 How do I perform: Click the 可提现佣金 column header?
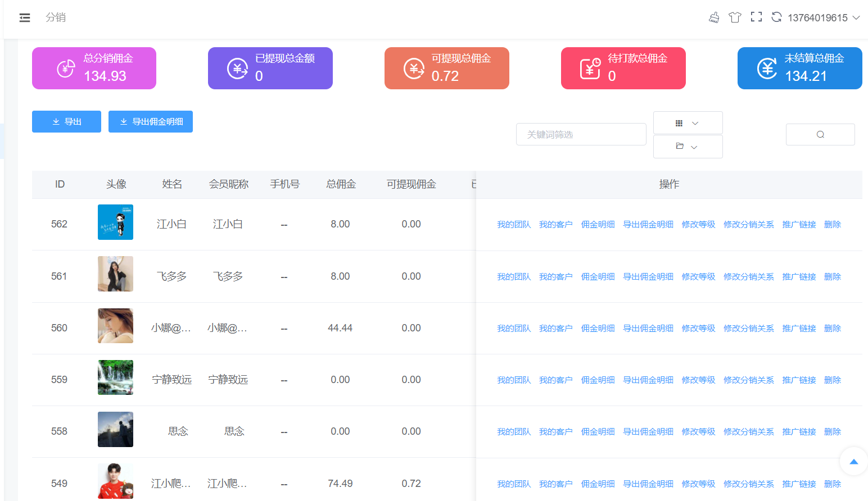coord(411,184)
